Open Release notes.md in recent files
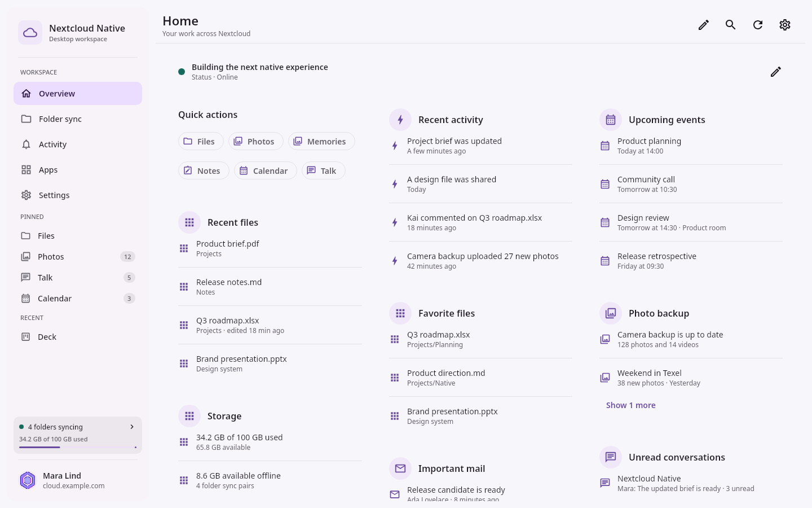 coord(270,287)
